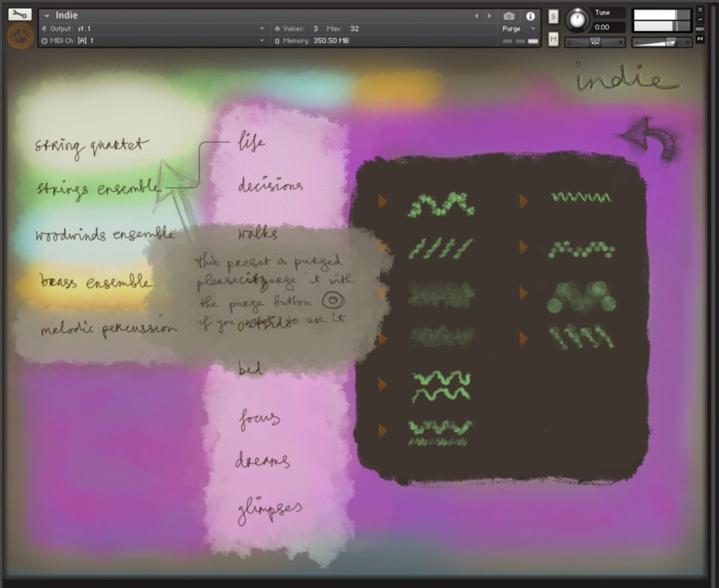Image resolution: width=719 pixels, height=588 pixels.
Task: Click the orange triangle beside the dotted wave
Action: click(x=523, y=248)
